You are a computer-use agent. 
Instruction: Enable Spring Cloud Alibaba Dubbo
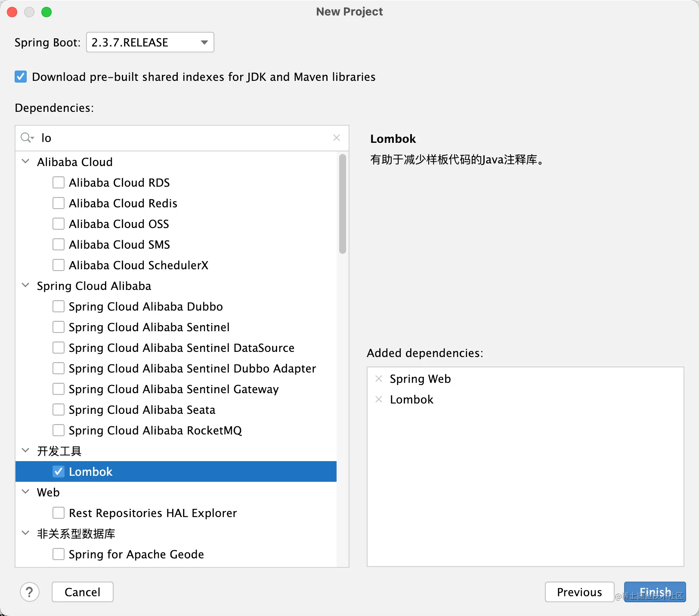(x=59, y=306)
